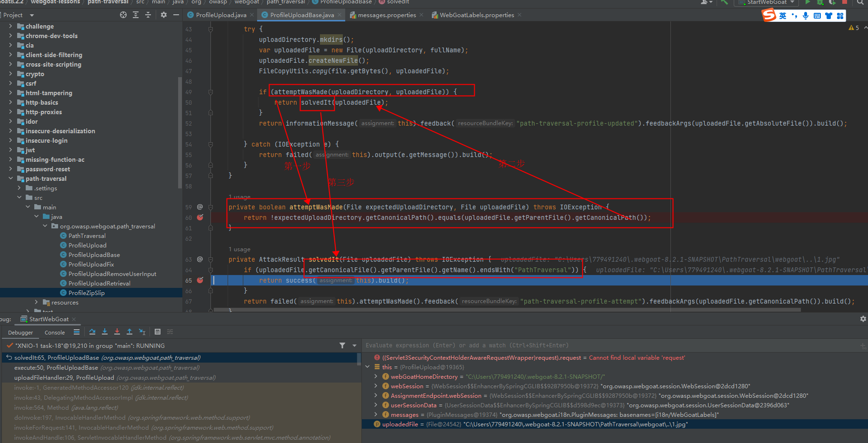Select execute:50 stack frame
Viewport: 868px width, 443px height.
[180, 368]
